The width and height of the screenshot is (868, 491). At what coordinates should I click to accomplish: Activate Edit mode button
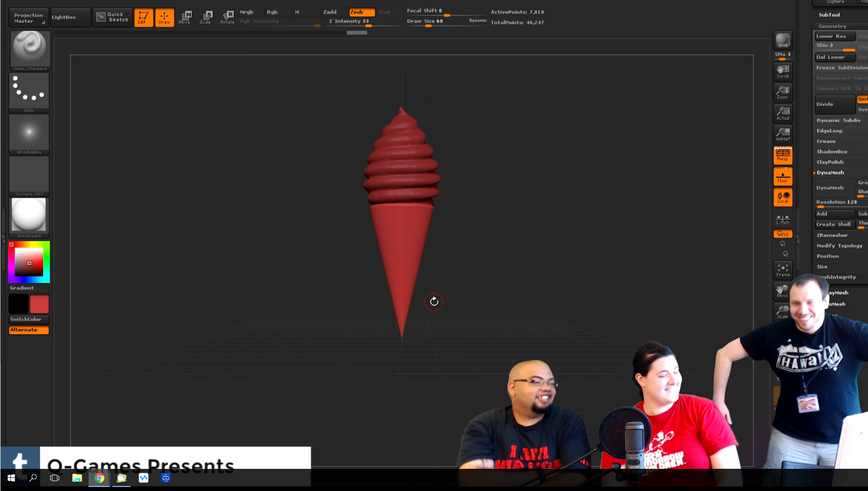[144, 17]
